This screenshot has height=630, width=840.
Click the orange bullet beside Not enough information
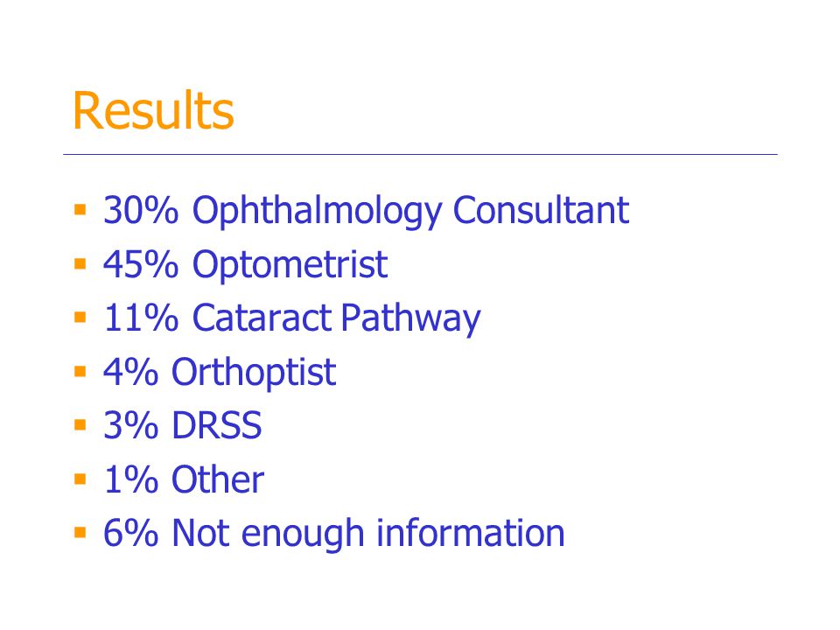point(80,533)
